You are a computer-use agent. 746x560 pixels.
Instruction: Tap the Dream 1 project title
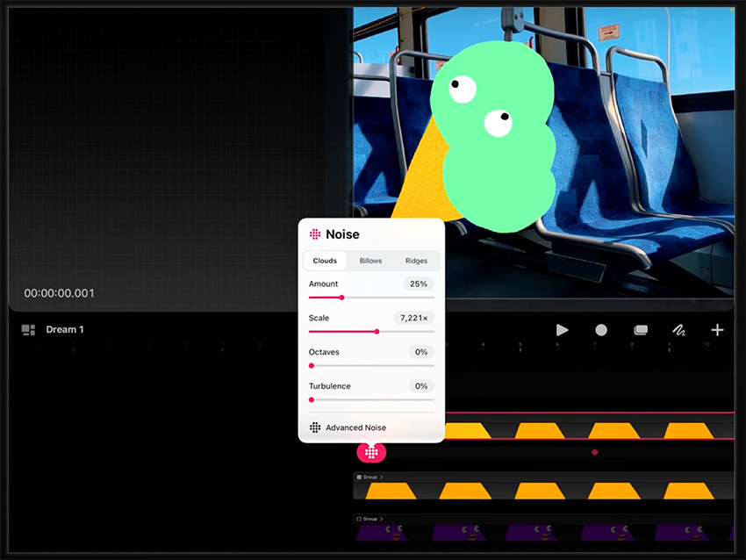[x=65, y=329]
